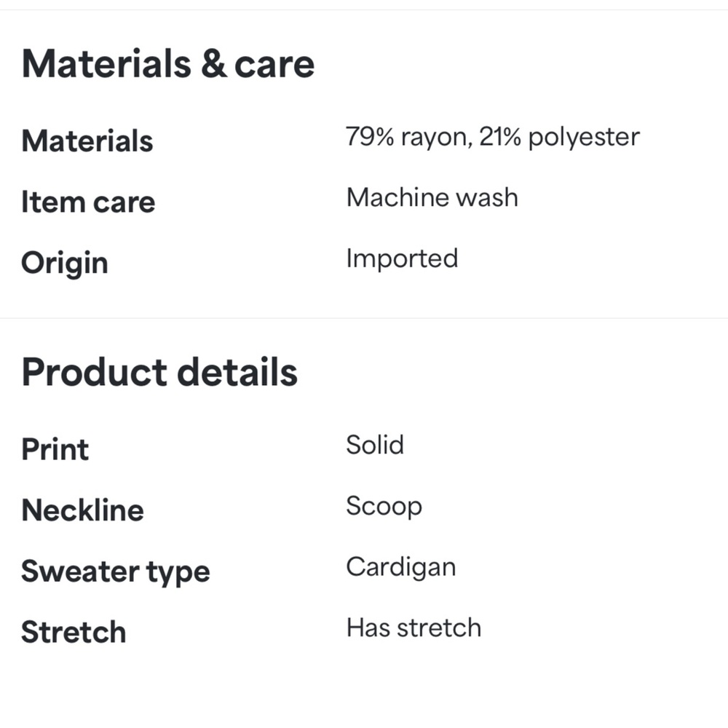This screenshot has width=728, height=728.
Task: Select the Origin label
Action: click(x=65, y=263)
